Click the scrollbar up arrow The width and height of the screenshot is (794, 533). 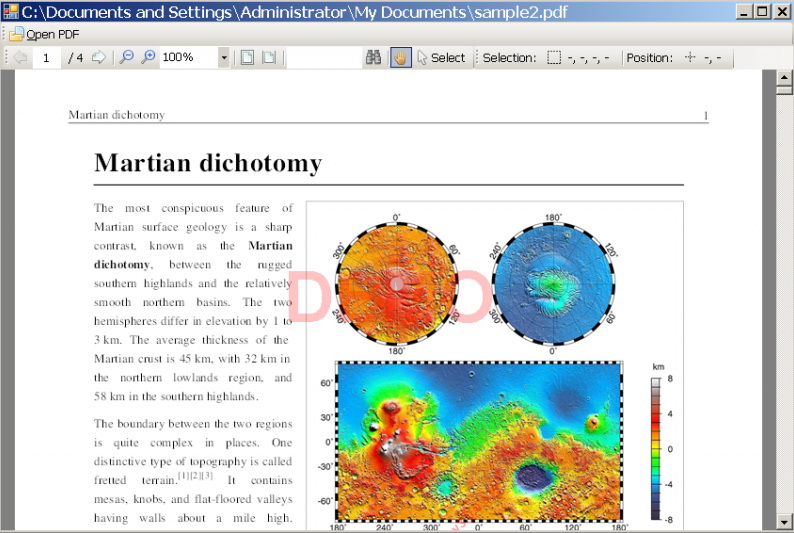click(784, 77)
